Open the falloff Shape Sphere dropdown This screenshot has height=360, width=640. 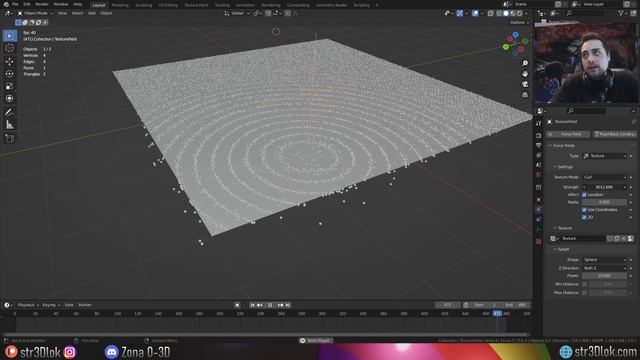click(604, 260)
